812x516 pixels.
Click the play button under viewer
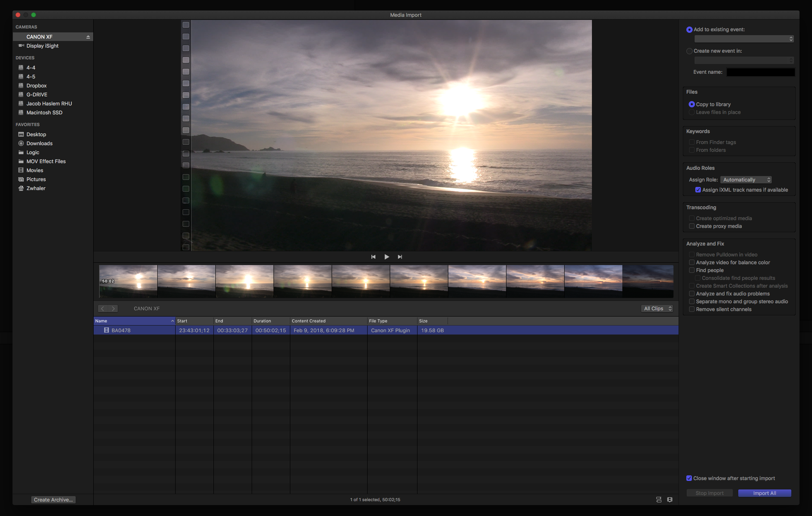click(387, 257)
